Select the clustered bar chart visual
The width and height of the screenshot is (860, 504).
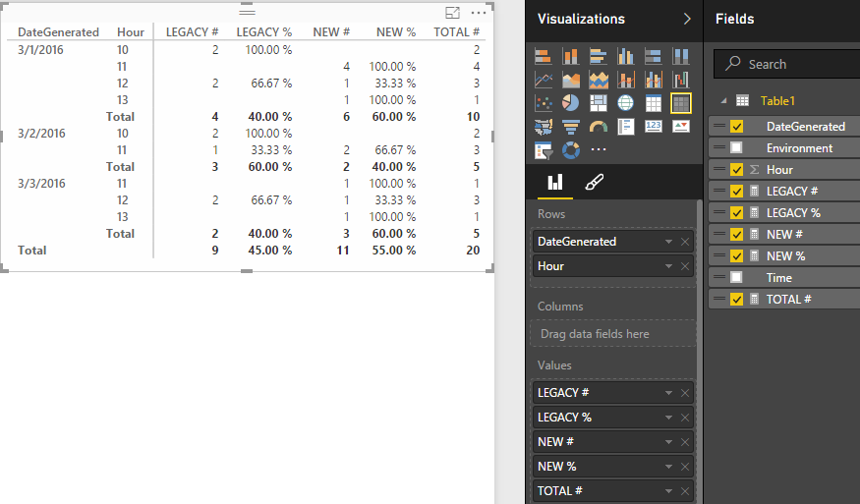tap(598, 56)
